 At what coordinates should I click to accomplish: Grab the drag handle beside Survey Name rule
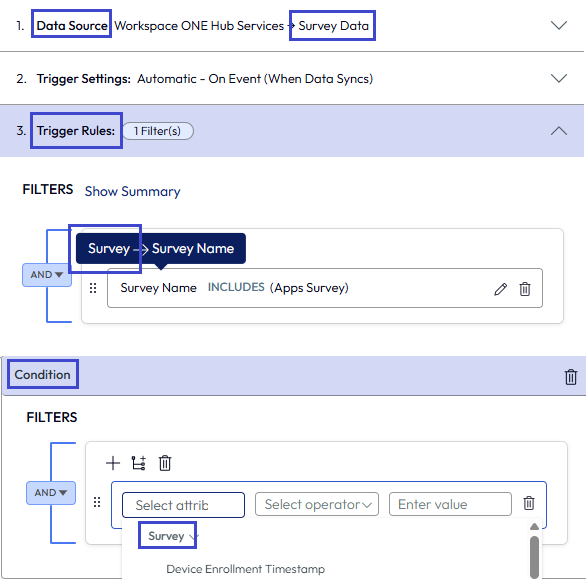[x=93, y=288]
